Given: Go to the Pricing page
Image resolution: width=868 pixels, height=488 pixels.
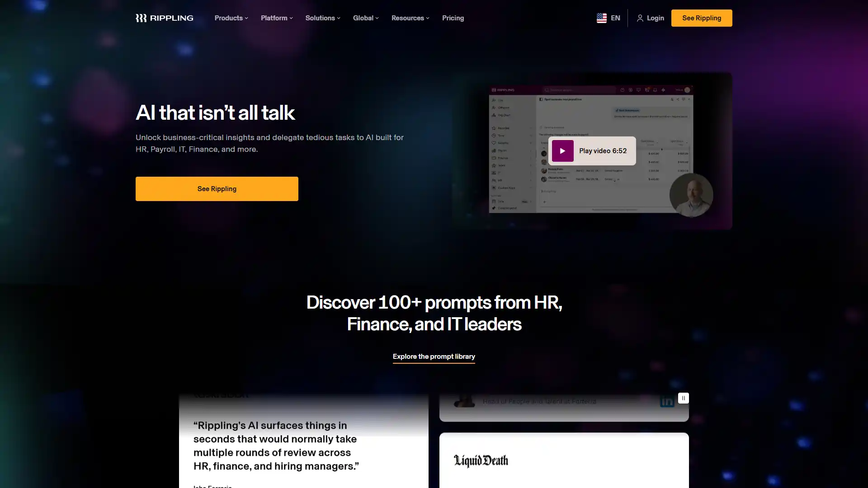Looking at the screenshot, I should point(453,18).
